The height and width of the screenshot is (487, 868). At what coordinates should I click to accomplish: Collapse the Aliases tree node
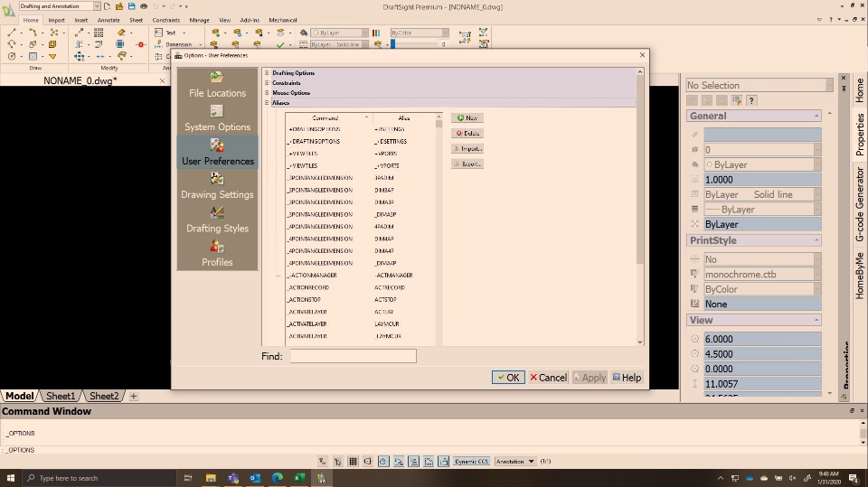(x=267, y=102)
